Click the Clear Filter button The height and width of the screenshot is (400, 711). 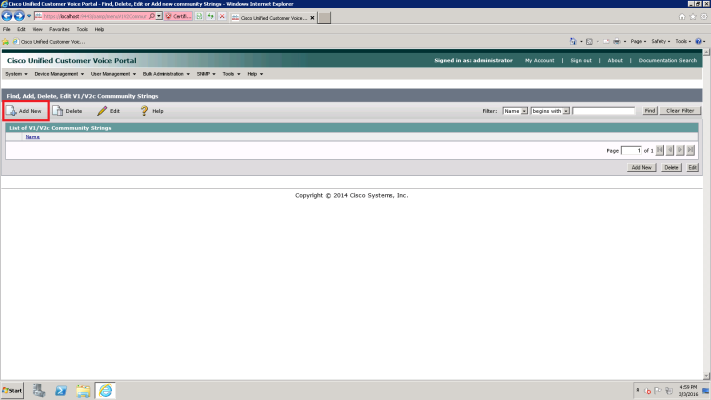680,111
